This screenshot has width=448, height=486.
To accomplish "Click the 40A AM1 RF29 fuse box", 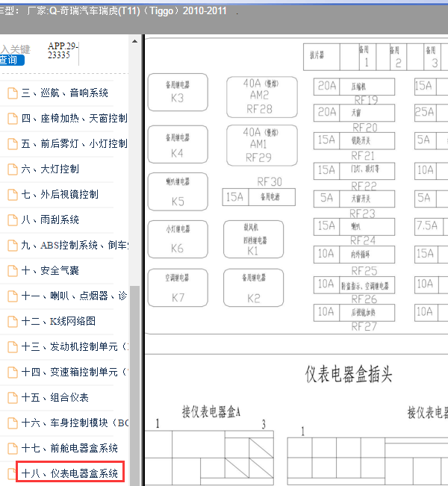I will [262, 146].
